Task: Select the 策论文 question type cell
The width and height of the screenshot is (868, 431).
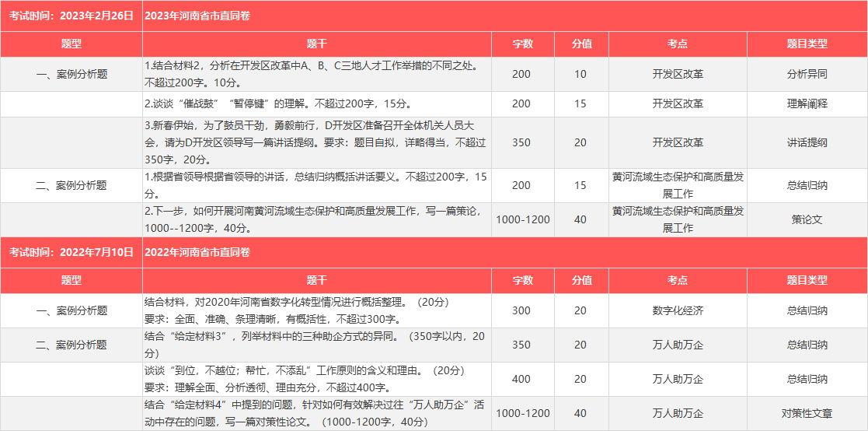Action: click(x=807, y=219)
